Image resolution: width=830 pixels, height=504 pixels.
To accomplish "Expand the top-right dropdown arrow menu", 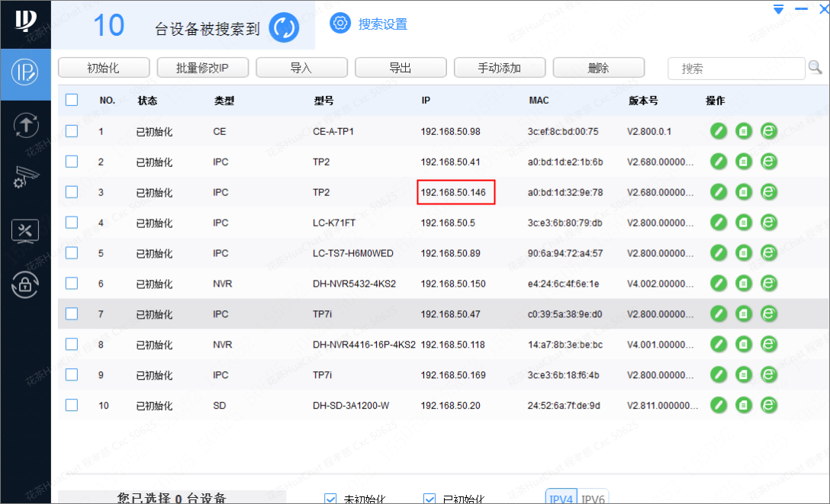I will pyautogui.click(x=778, y=9).
